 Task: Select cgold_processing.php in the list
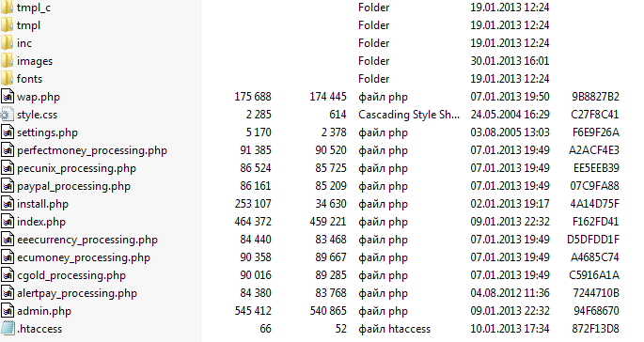click(71, 275)
